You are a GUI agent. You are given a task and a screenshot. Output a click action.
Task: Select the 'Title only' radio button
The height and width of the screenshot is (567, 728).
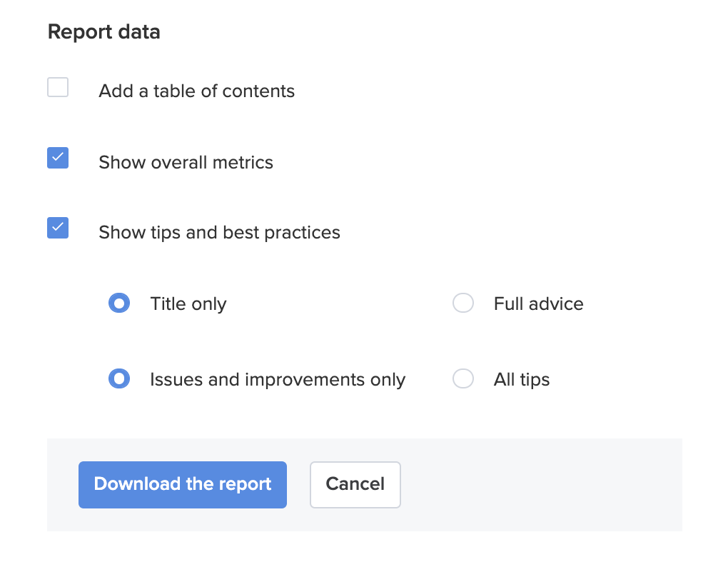(119, 303)
